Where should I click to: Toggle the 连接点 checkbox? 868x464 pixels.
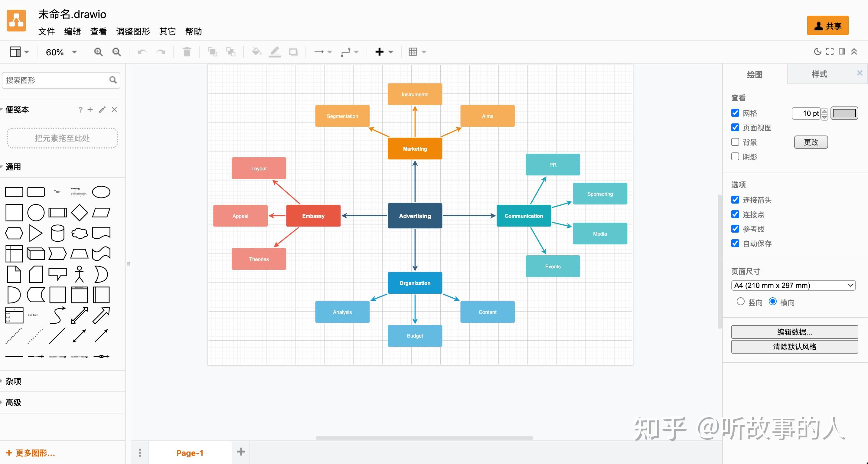tap(735, 214)
